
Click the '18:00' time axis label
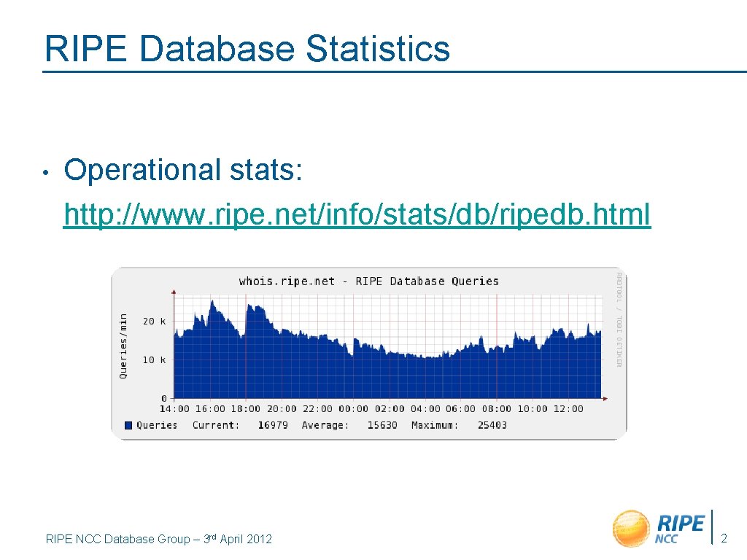point(246,409)
